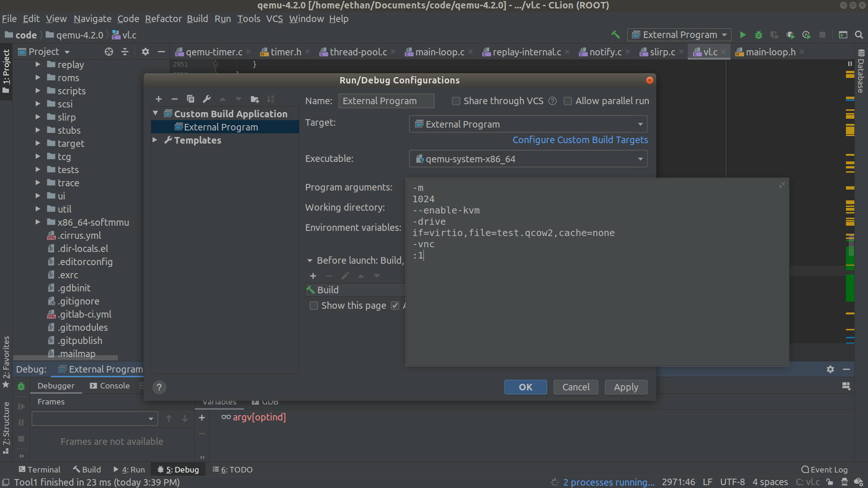This screenshot has width=868, height=488.
Task: Click the Cancel button
Action: [576, 387]
